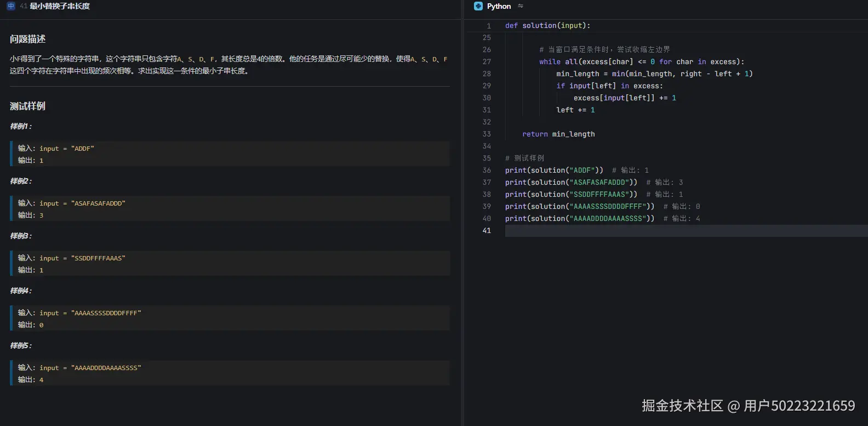Click sample input "ASAFASAFADDD" in the description
Viewport: 868px width, 426px height.
coord(98,203)
